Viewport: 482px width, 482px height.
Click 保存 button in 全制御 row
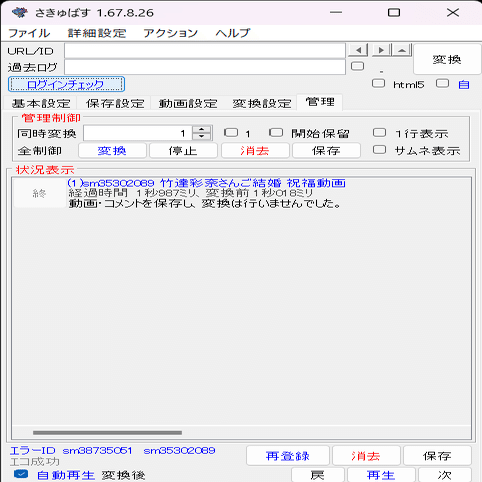[326, 151]
